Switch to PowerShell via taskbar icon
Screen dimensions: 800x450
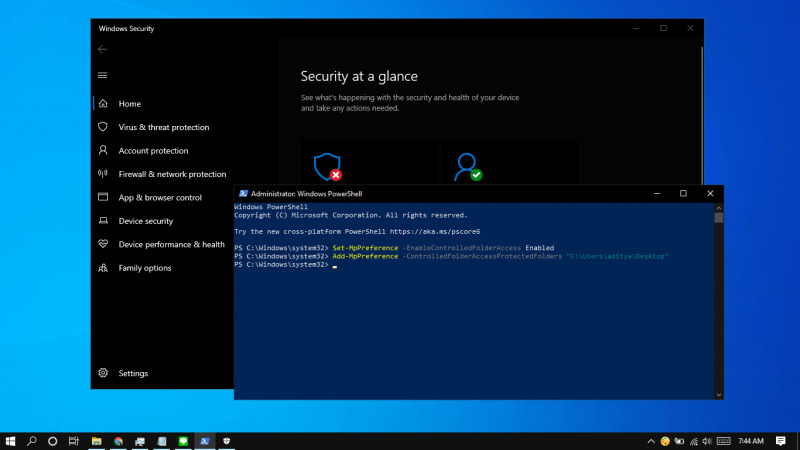[x=205, y=441]
